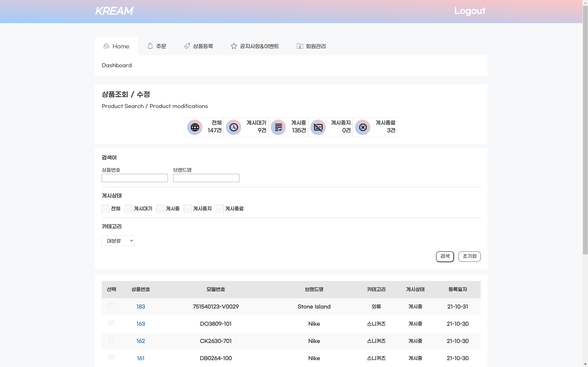Uncheck the 게시종료 status checkbox

click(220, 209)
